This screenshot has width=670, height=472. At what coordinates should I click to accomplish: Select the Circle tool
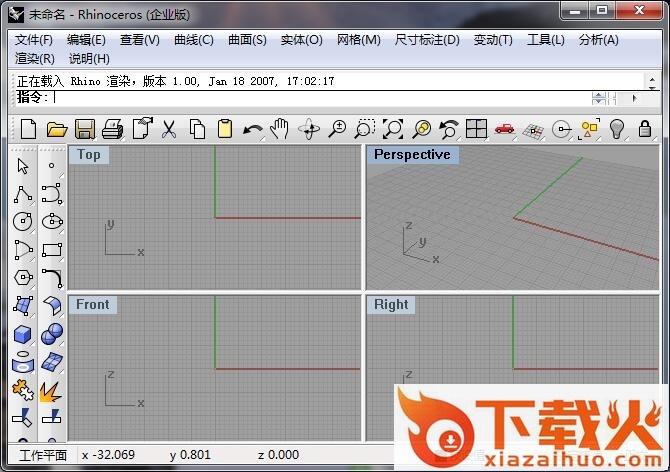[x=23, y=222]
